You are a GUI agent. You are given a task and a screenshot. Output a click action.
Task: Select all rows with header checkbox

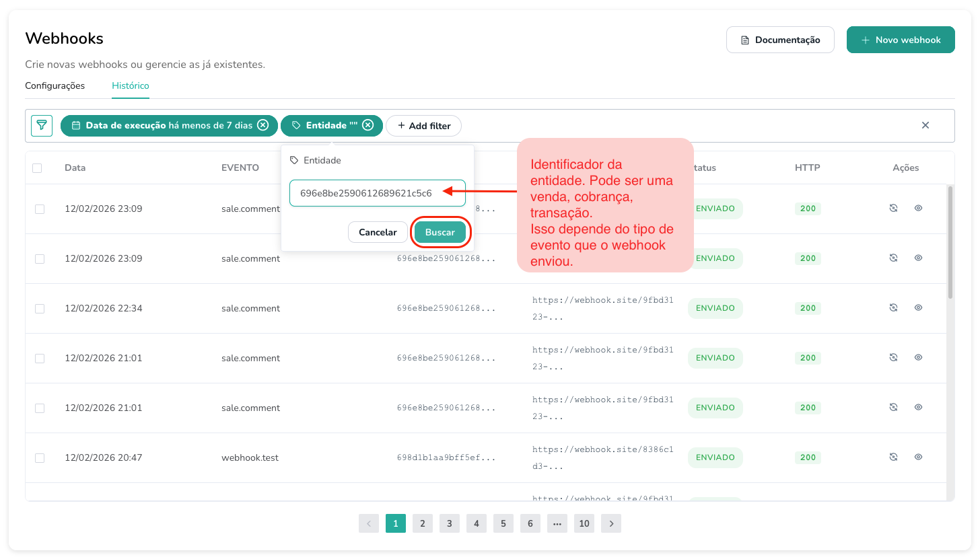point(37,168)
